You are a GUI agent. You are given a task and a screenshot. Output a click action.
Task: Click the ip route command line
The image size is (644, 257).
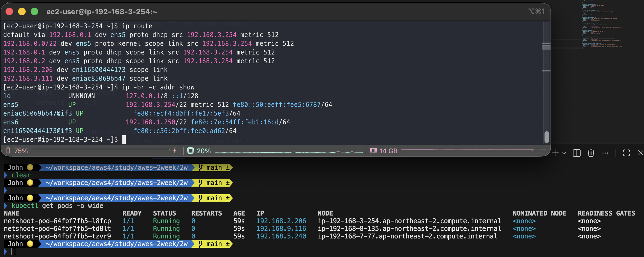click(137, 26)
